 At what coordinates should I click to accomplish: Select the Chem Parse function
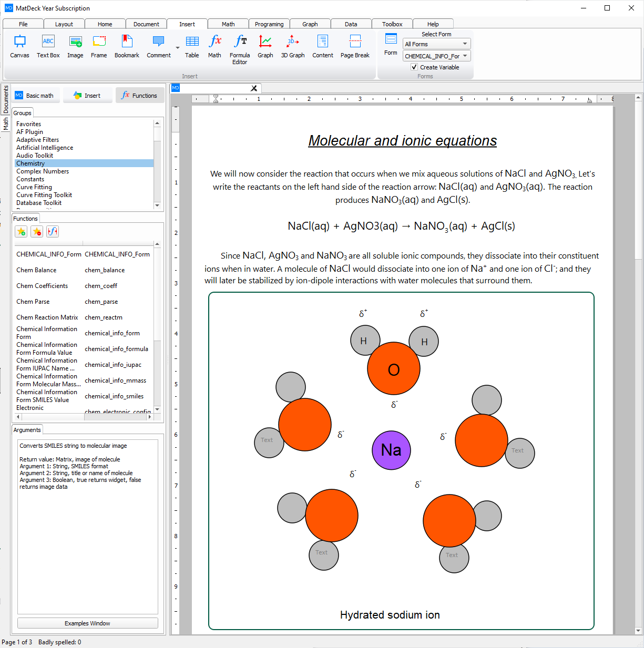pos(33,302)
